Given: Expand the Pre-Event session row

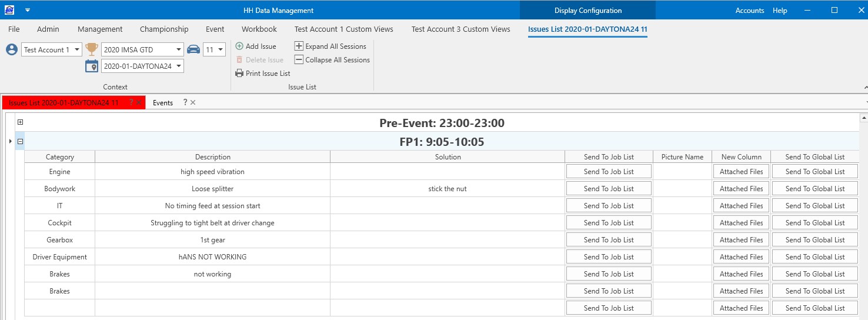Looking at the screenshot, I should [20, 123].
